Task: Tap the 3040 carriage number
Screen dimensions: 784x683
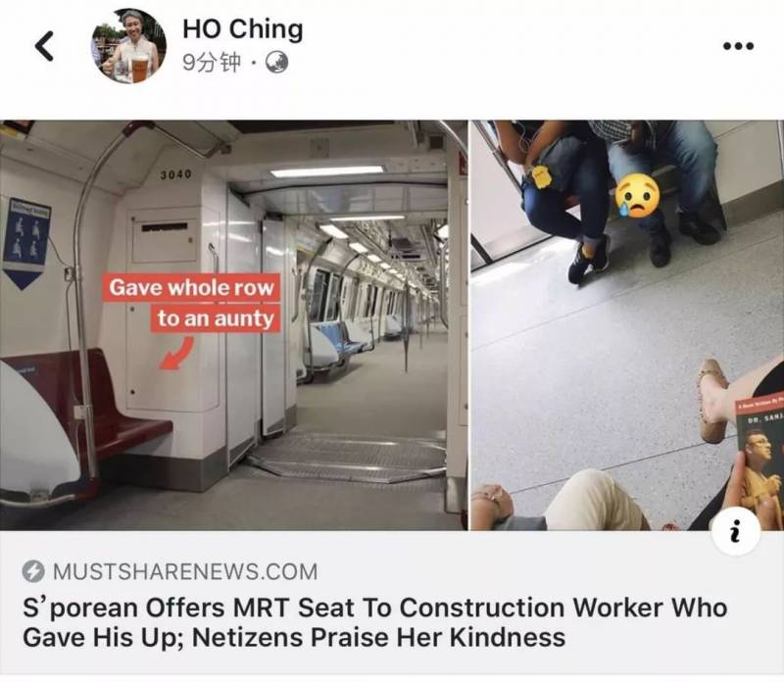Action: pyautogui.click(x=175, y=174)
